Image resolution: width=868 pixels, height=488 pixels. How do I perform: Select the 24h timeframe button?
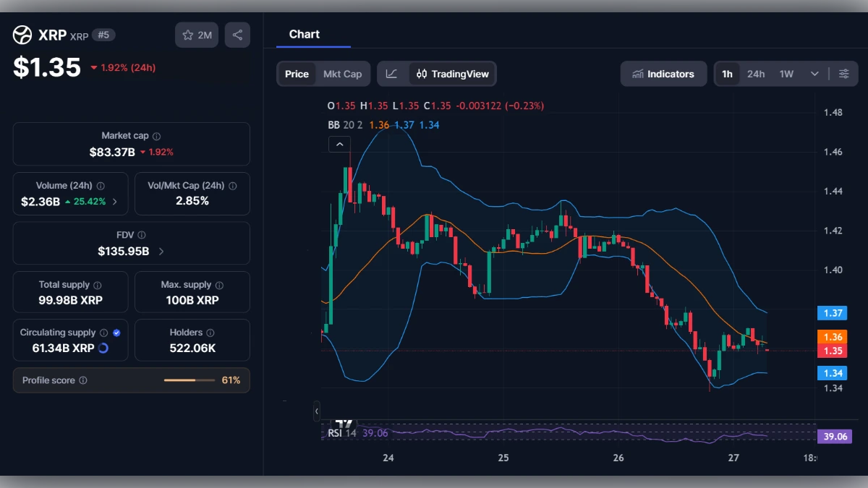click(756, 73)
